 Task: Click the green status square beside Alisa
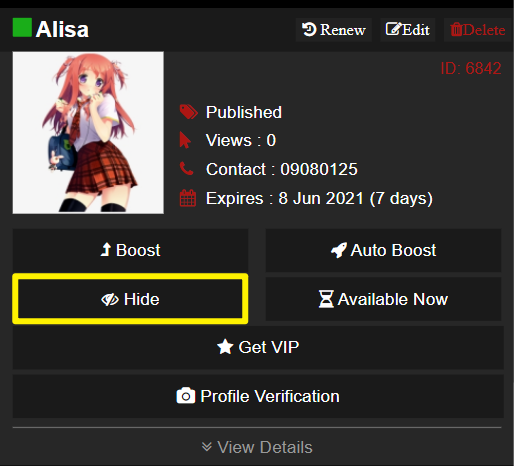coord(22,27)
